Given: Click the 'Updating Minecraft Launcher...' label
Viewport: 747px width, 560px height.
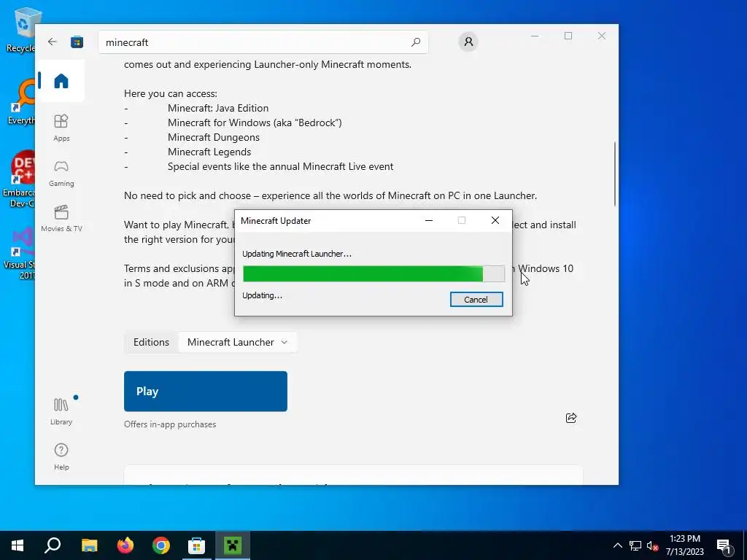Looking at the screenshot, I should 296,254.
